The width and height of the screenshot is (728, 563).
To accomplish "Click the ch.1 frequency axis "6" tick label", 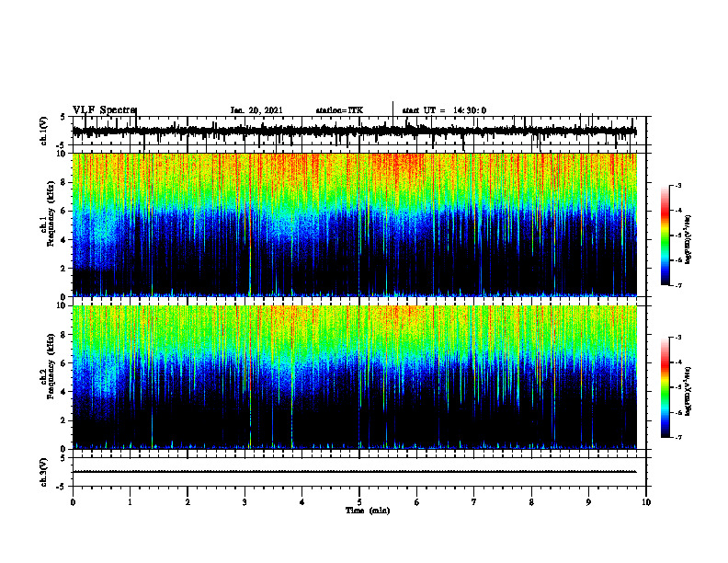I will (63, 211).
